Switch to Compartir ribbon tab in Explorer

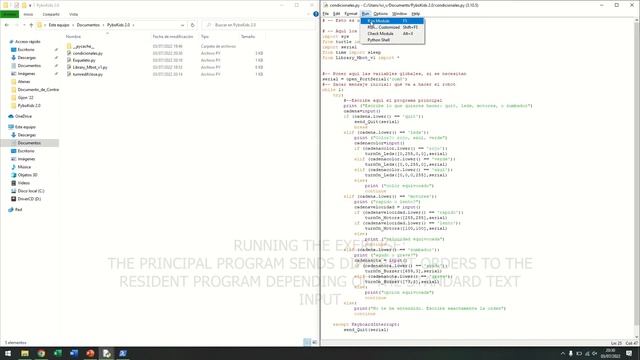[51, 14]
